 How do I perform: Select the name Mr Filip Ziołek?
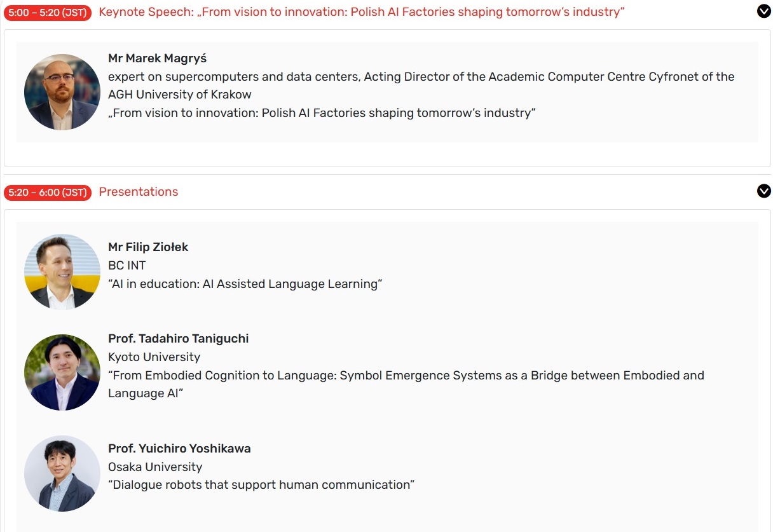(x=148, y=247)
